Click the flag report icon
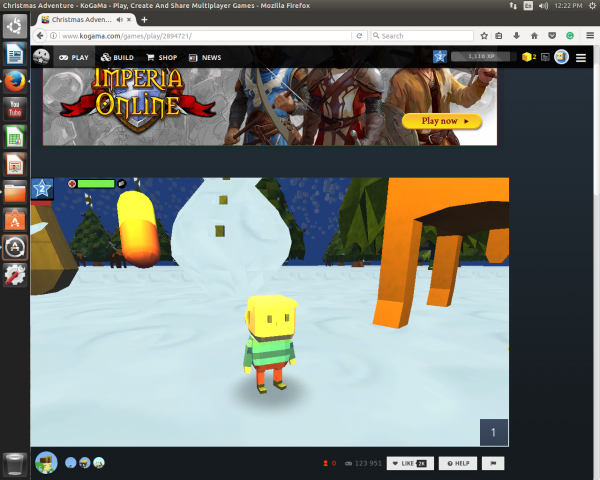This screenshot has height=480, width=600. [495, 463]
